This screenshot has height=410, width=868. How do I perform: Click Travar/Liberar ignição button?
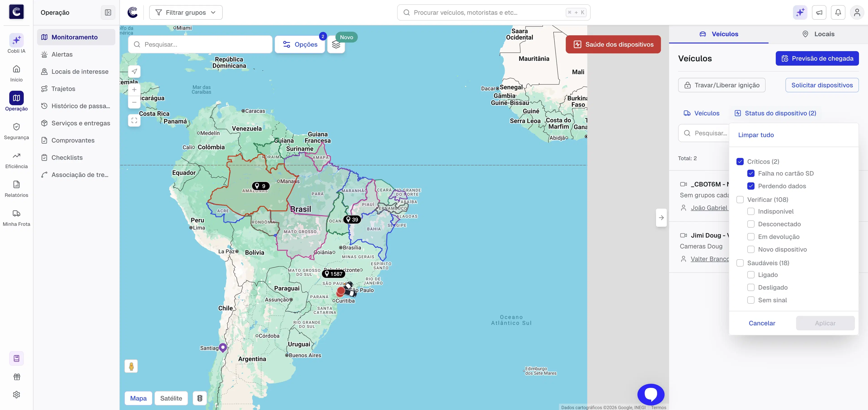click(x=722, y=85)
